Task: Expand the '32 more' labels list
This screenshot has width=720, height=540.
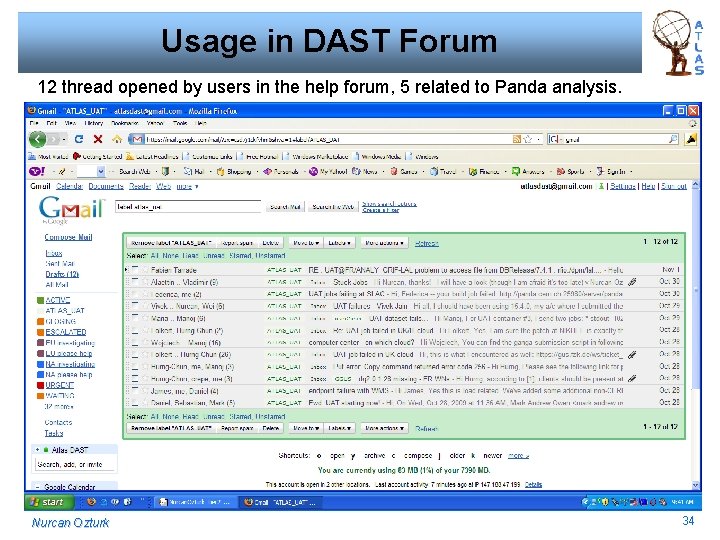Action: click(x=59, y=406)
